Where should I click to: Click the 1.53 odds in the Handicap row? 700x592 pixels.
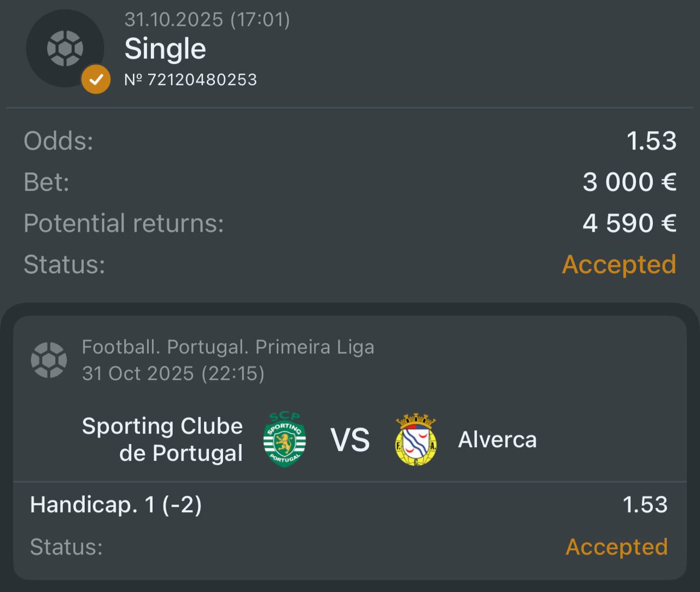click(x=645, y=505)
